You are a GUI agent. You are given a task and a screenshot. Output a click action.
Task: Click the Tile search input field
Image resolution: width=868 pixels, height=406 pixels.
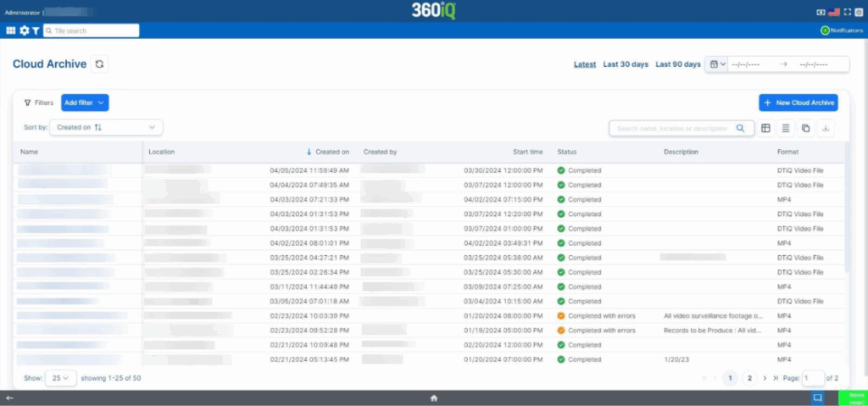[92, 31]
